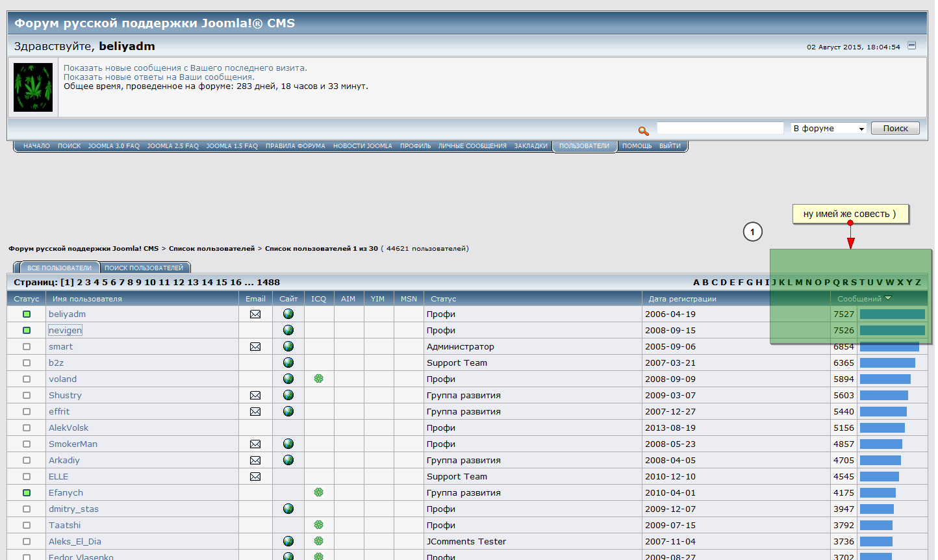Sort by 'Дата регистрации' column header

coord(683,299)
